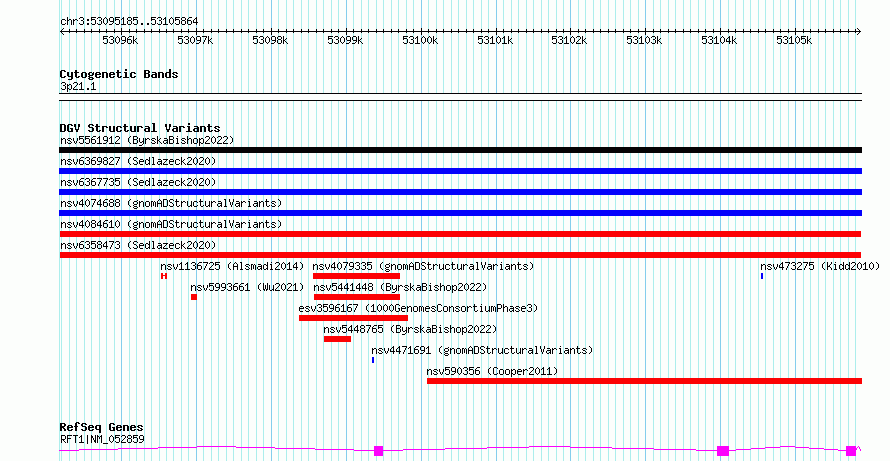Click the 53100k ruler label
This screenshot has width=890, height=461.
tap(420, 41)
